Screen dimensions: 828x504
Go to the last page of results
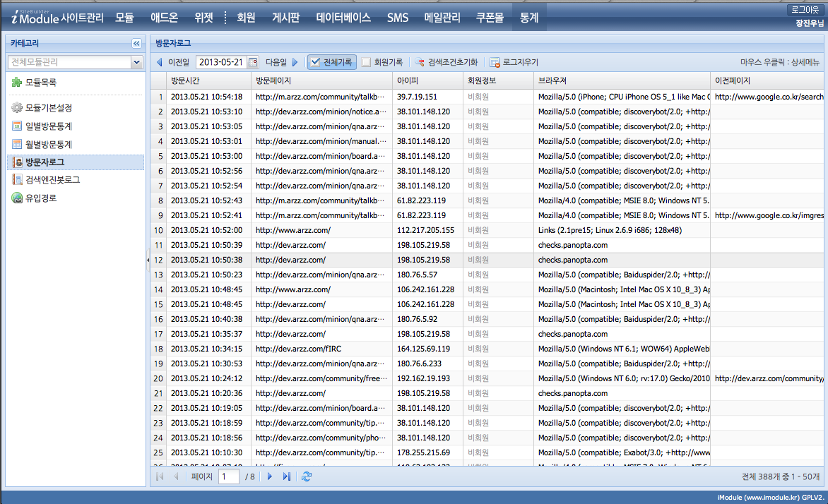[x=286, y=476]
